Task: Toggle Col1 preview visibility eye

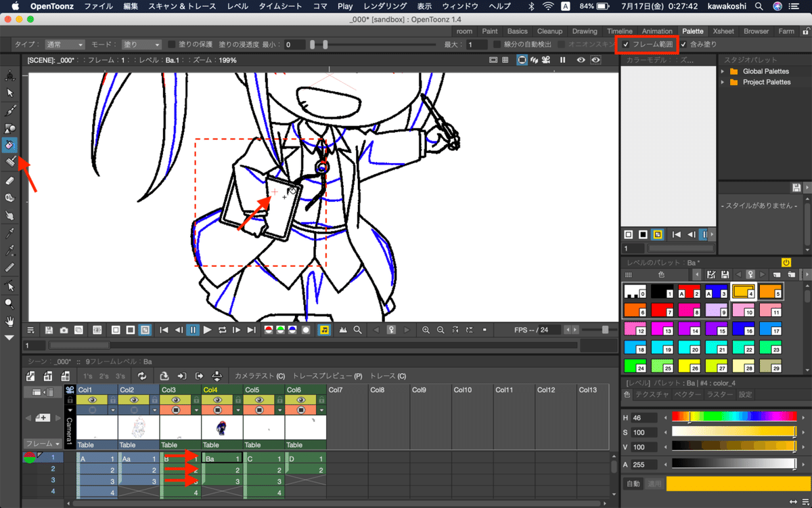Action: point(92,400)
